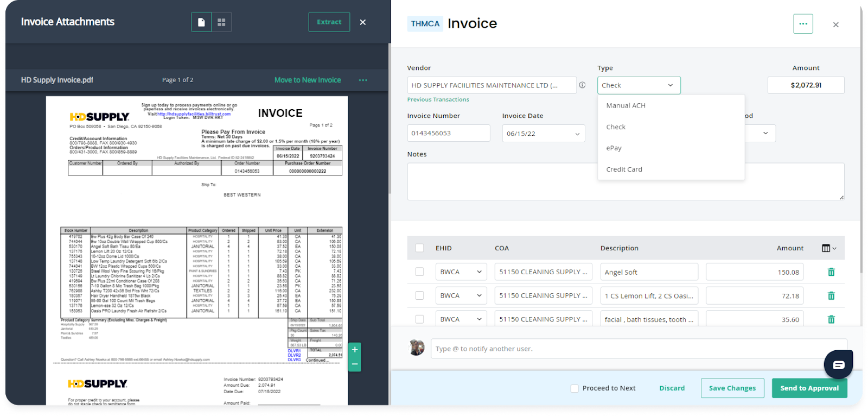Check the Angel Soft row checkbox

point(419,272)
